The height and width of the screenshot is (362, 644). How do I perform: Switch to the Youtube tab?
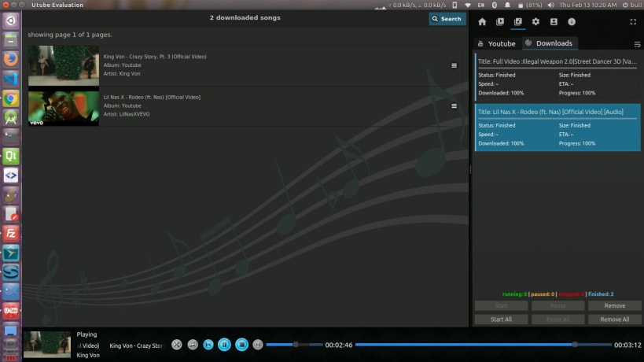coord(497,43)
